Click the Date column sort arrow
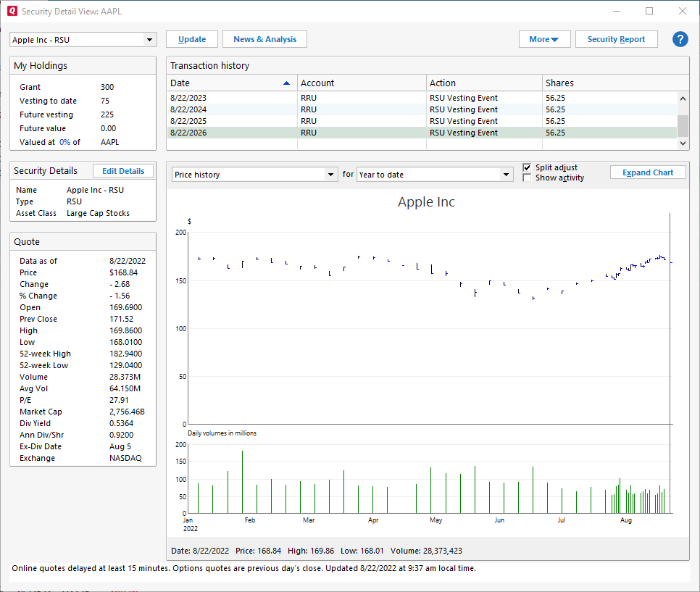Screen dimensions: 700x592 click(x=287, y=83)
